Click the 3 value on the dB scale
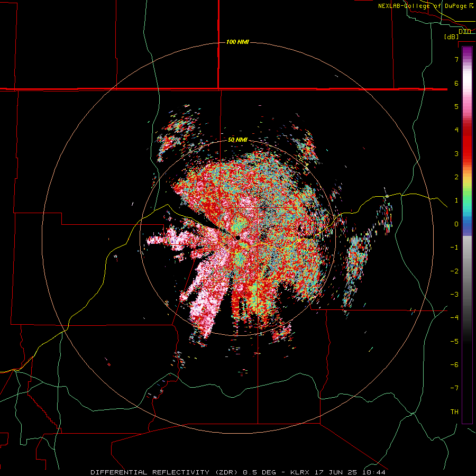 click(456, 153)
